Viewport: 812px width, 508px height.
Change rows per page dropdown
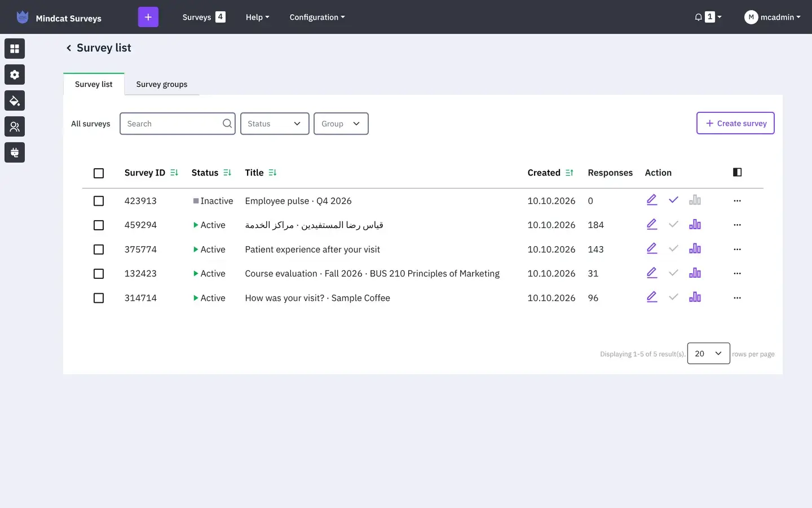click(x=709, y=353)
